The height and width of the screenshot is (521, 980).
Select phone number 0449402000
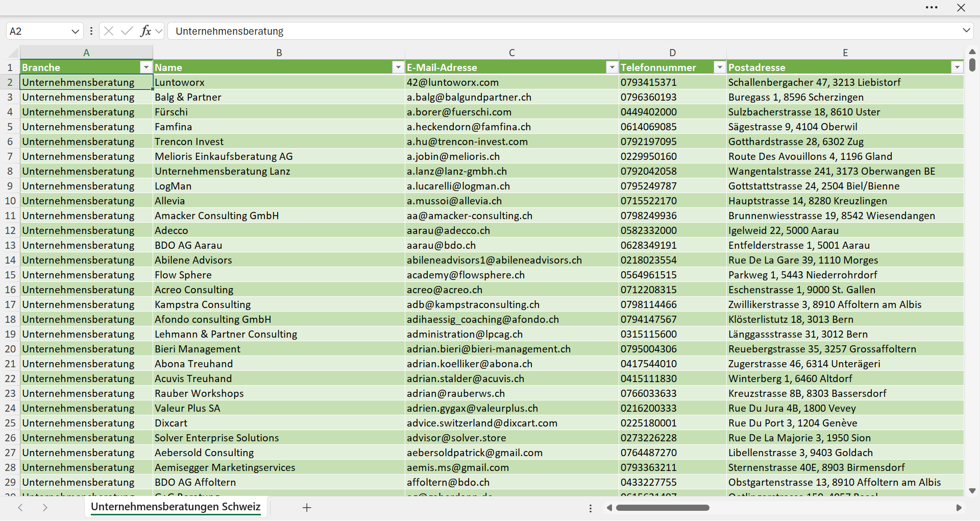tap(673, 112)
